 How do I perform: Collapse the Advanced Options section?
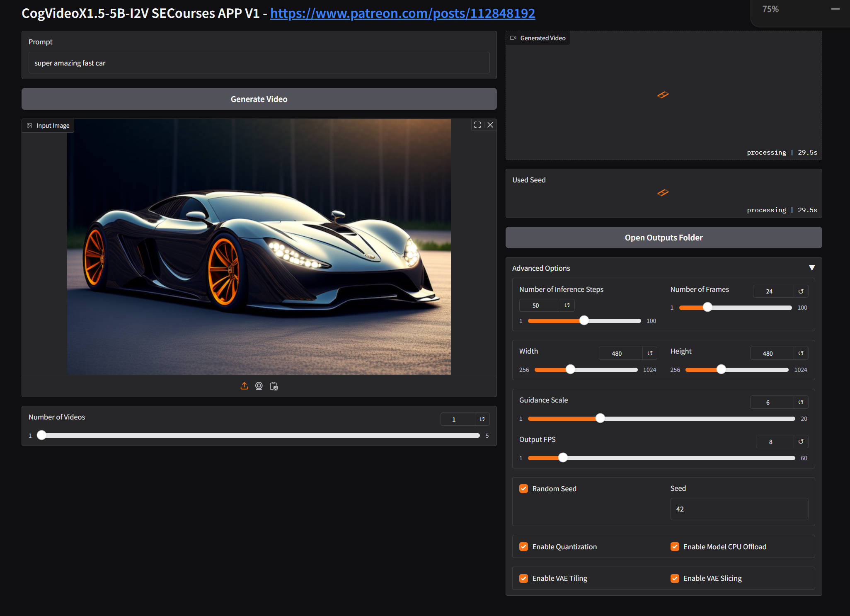click(x=811, y=268)
